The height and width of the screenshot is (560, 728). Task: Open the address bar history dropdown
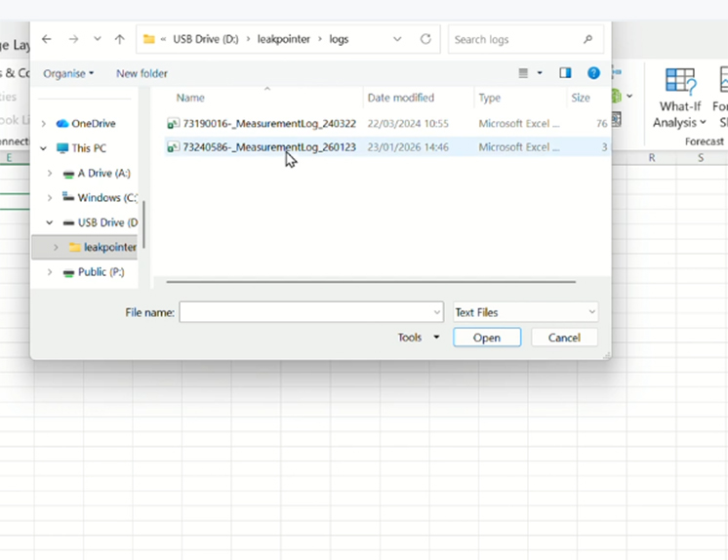click(397, 39)
